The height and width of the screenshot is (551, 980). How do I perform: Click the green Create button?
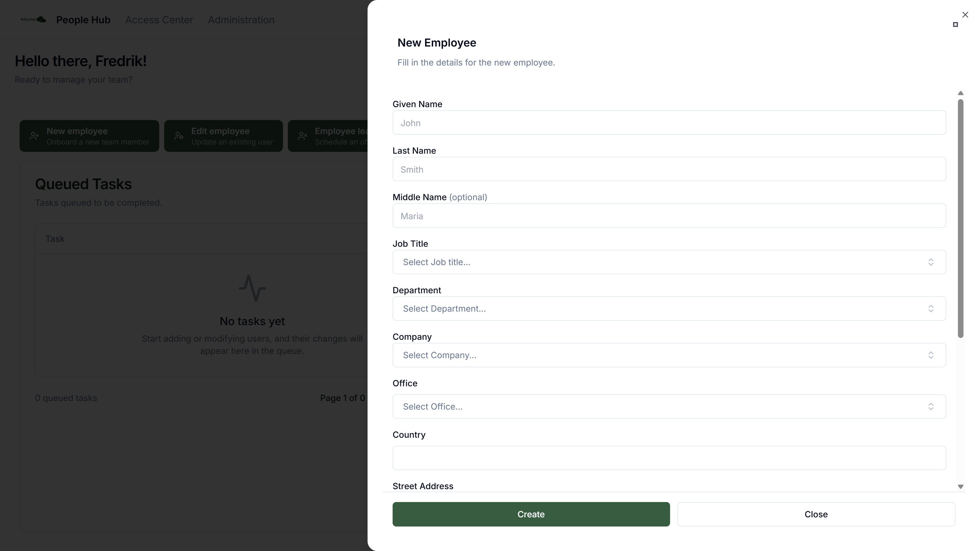(531, 514)
